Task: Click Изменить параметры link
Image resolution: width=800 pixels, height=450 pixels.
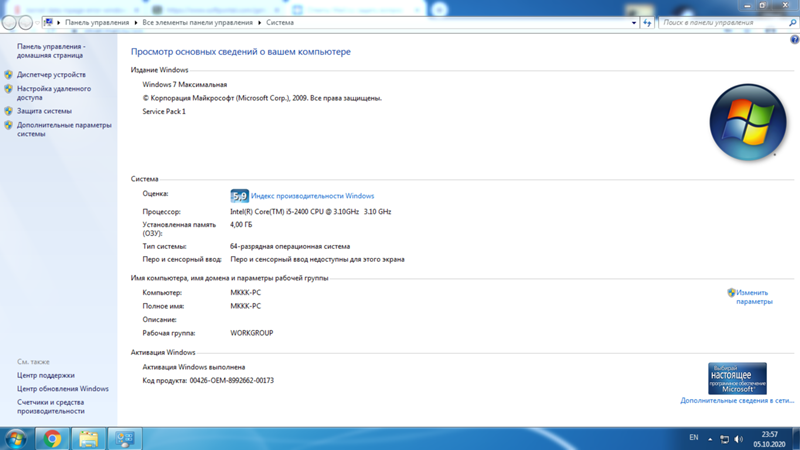Action: [x=754, y=297]
